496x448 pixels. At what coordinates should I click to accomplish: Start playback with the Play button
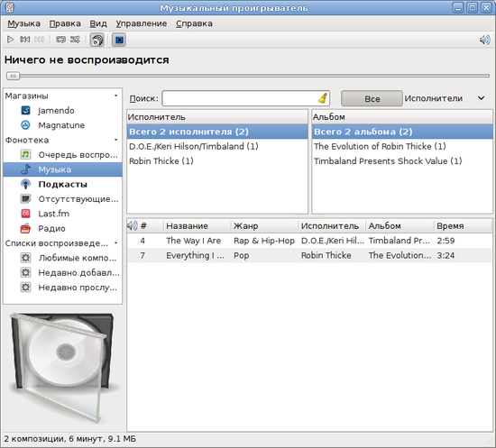point(11,40)
